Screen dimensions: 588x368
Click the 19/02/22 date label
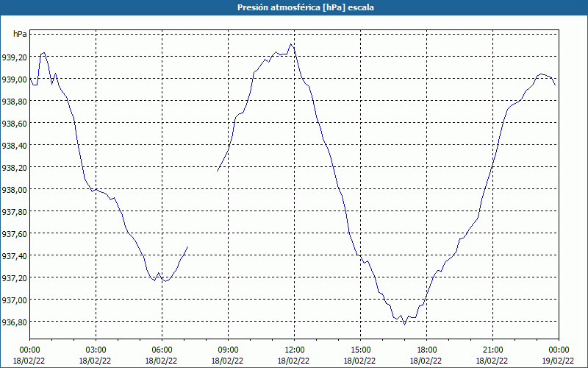[559, 361]
